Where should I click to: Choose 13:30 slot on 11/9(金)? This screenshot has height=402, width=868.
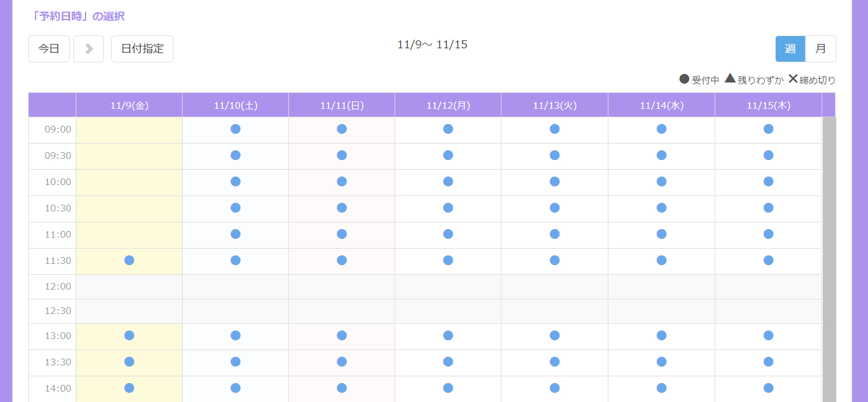tap(129, 362)
